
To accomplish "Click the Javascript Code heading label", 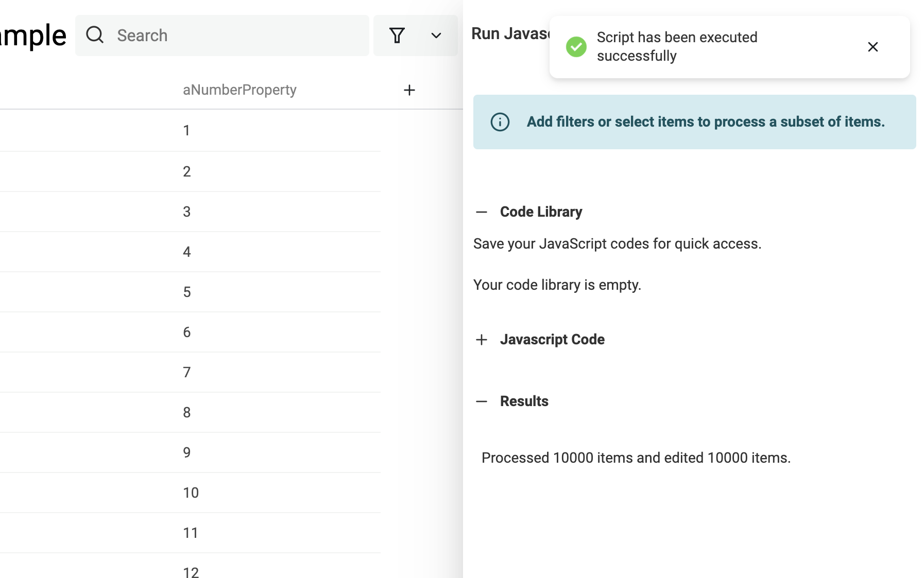I will [x=552, y=340].
